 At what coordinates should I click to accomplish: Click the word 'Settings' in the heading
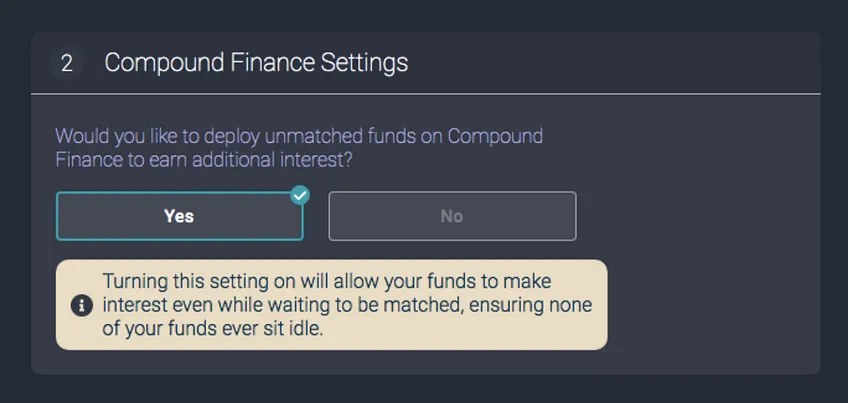pyautogui.click(x=365, y=64)
